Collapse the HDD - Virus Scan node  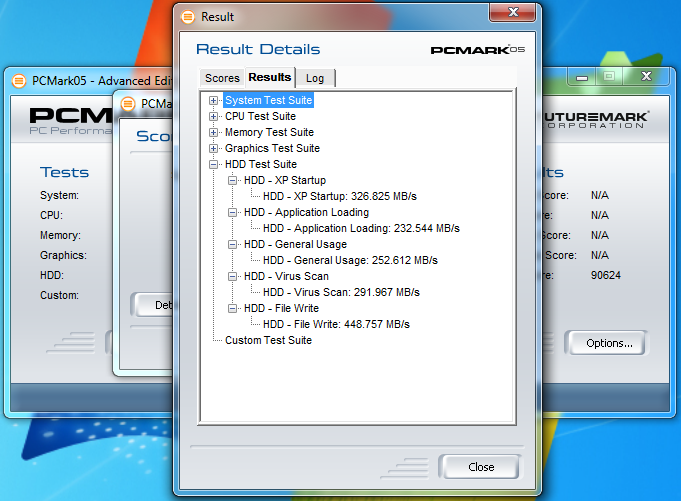point(232,276)
